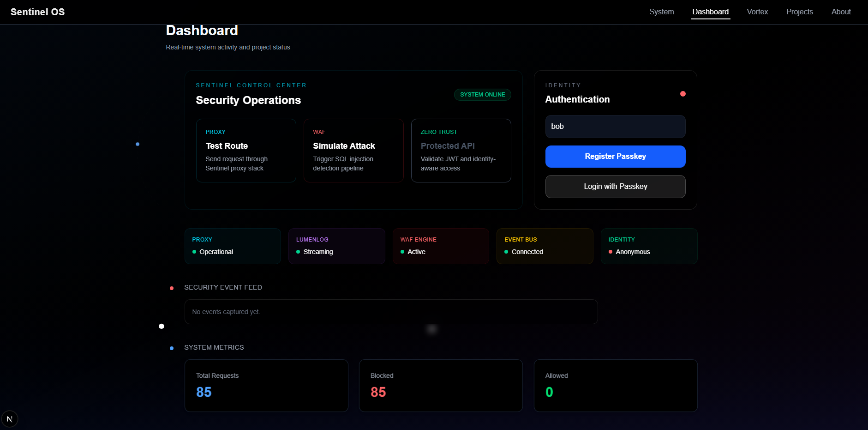This screenshot has height=430, width=868.
Task: Click the Register Passkey button
Action: coord(615,157)
